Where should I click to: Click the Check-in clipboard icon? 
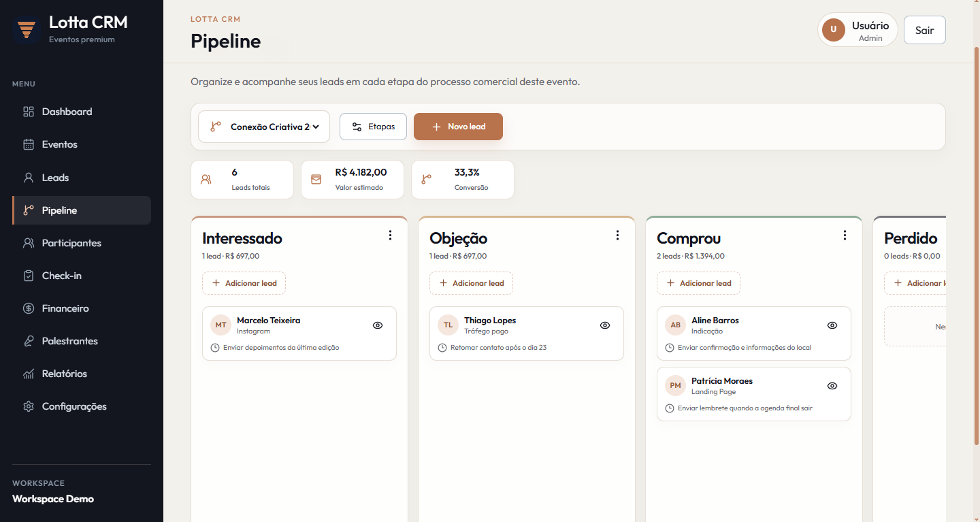pyautogui.click(x=29, y=276)
